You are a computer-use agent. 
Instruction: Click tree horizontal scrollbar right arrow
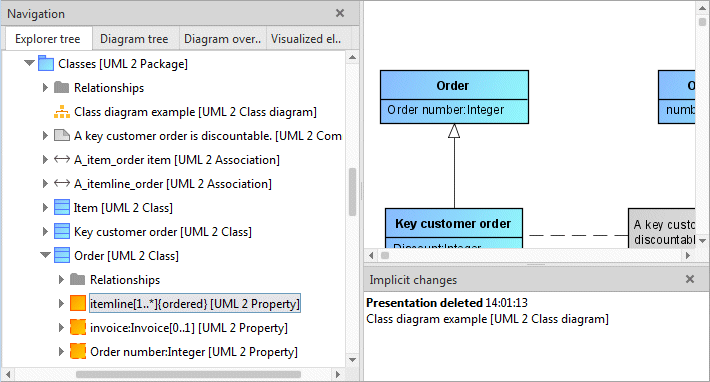click(x=338, y=375)
